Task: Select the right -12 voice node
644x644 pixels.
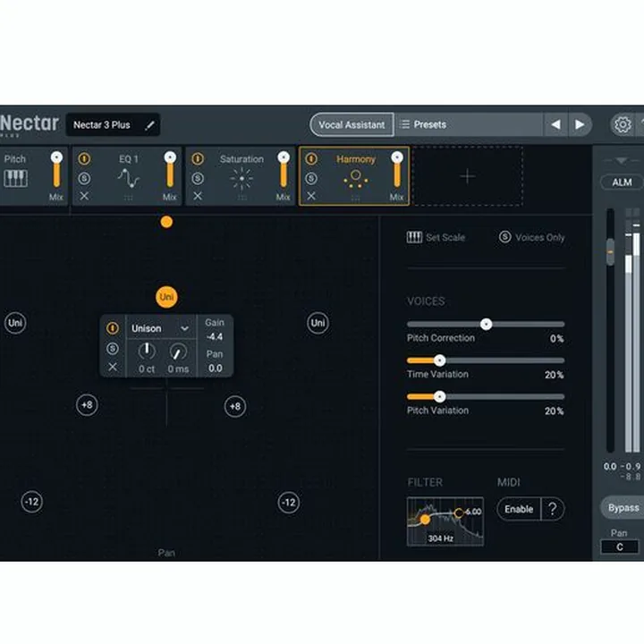Action: coord(289,503)
